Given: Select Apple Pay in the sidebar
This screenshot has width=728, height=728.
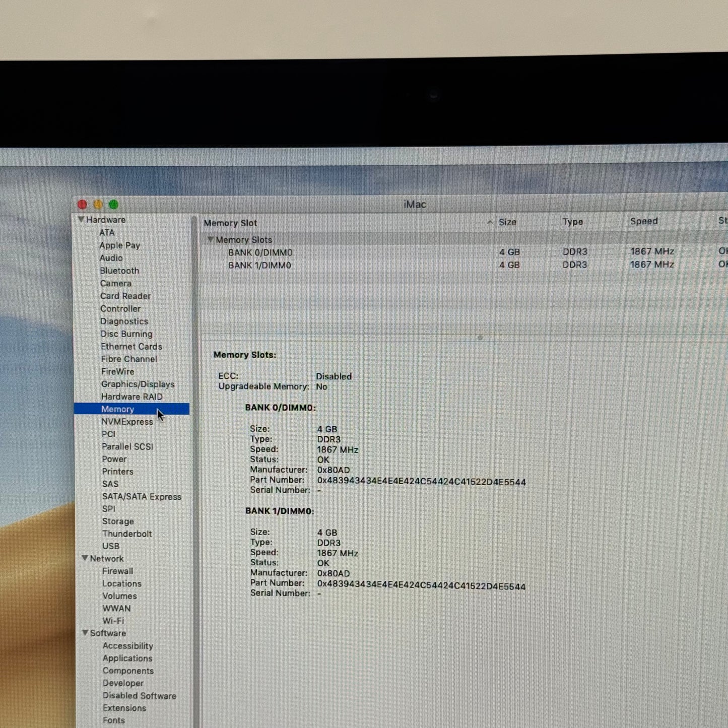Looking at the screenshot, I should [x=119, y=245].
